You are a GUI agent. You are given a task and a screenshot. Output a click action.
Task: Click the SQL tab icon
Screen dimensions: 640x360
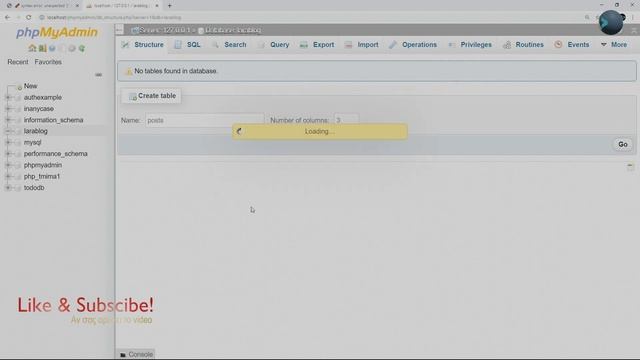tap(178, 44)
